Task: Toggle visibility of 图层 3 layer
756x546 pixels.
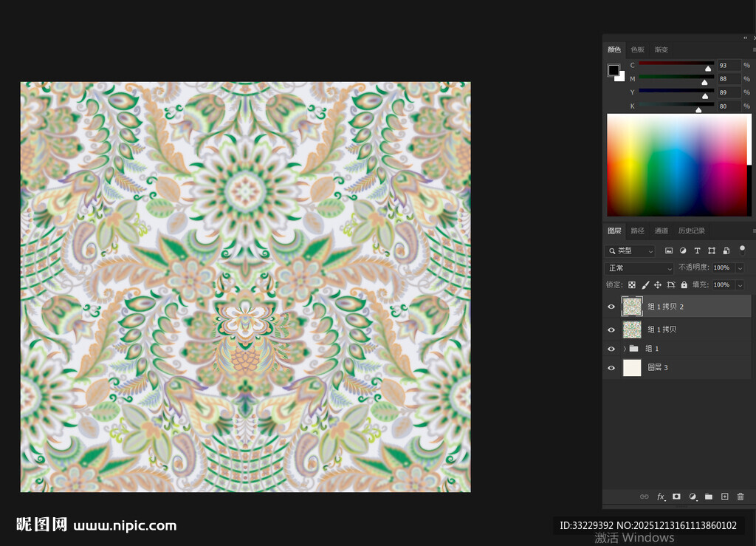Action: click(x=611, y=368)
